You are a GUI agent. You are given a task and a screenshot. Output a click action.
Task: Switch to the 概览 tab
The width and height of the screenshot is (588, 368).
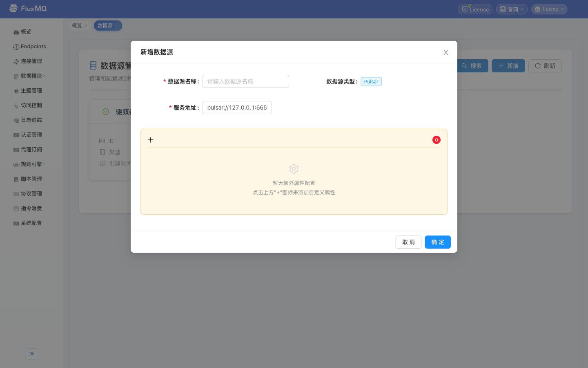(x=77, y=26)
